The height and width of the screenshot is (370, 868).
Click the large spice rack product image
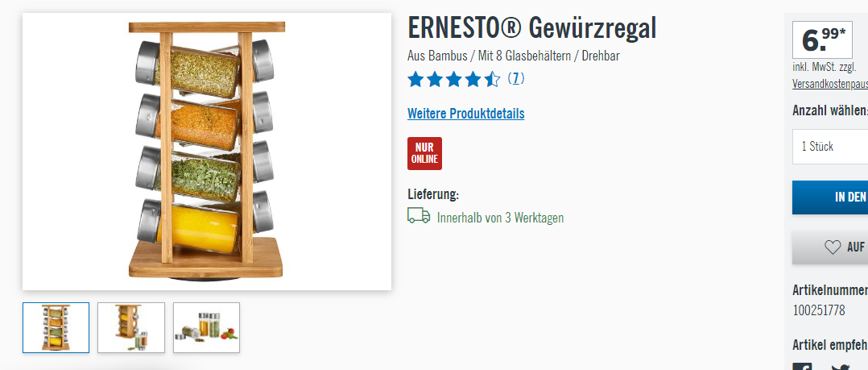click(x=206, y=152)
